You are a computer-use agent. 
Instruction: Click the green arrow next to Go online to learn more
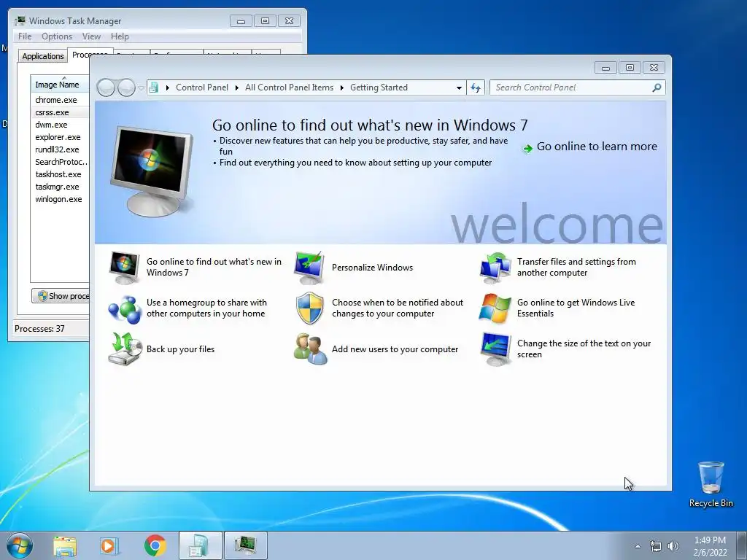click(x=527, y=149)
